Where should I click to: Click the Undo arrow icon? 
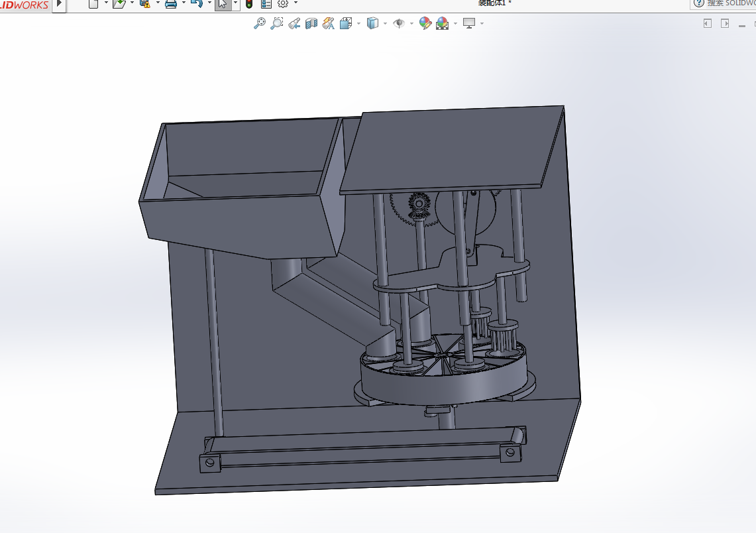[196, 4]
